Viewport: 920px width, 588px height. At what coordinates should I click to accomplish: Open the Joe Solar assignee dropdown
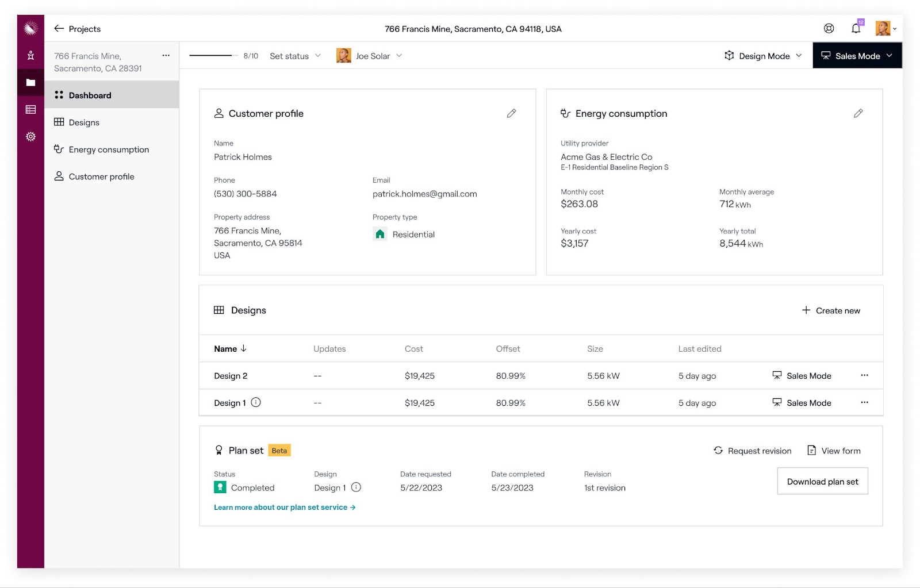[369, 56]
